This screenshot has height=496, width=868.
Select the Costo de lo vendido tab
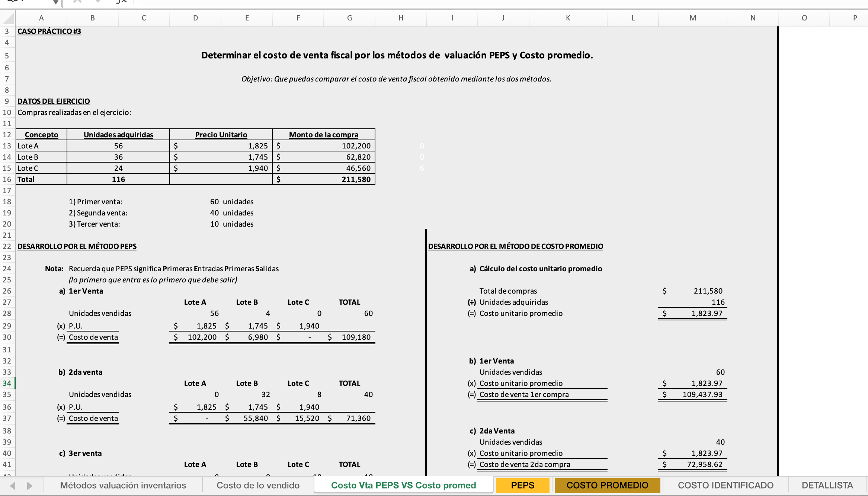click(x=258, y=485)
